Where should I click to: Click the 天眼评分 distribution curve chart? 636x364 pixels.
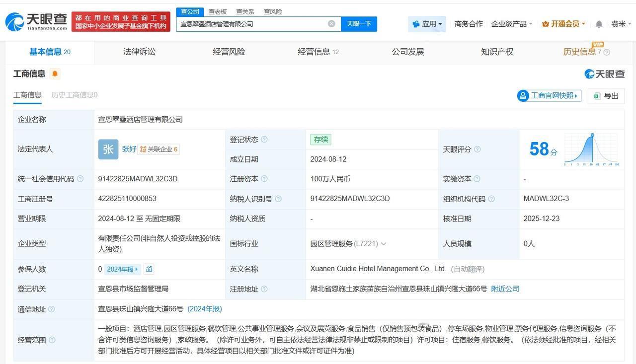click(591, 149)
